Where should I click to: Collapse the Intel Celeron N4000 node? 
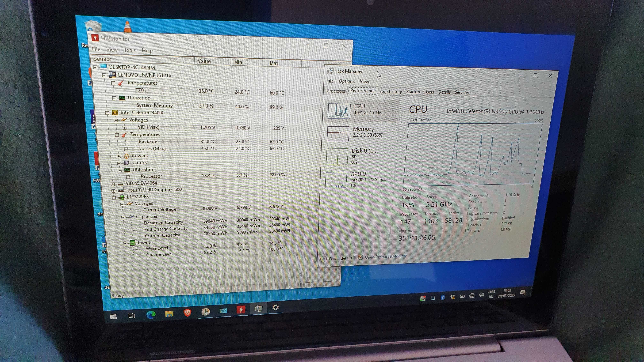coord(107,113)
